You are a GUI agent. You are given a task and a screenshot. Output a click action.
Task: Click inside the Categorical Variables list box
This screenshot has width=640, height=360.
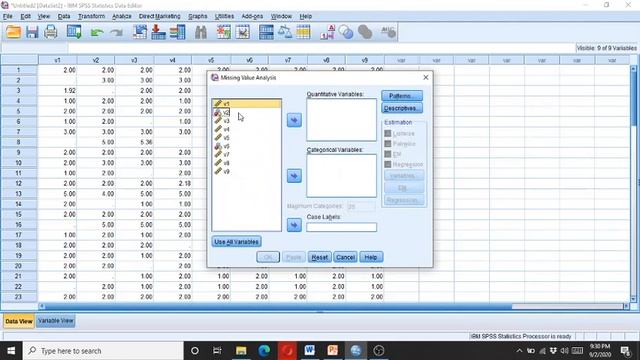pos(341,176)
